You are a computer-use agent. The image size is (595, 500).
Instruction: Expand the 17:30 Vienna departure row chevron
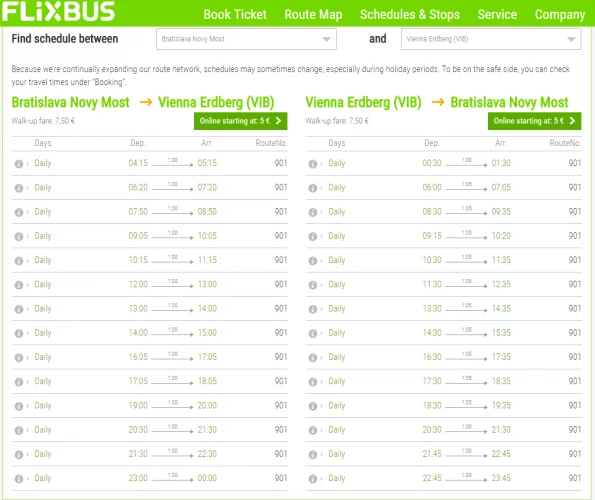321,382
